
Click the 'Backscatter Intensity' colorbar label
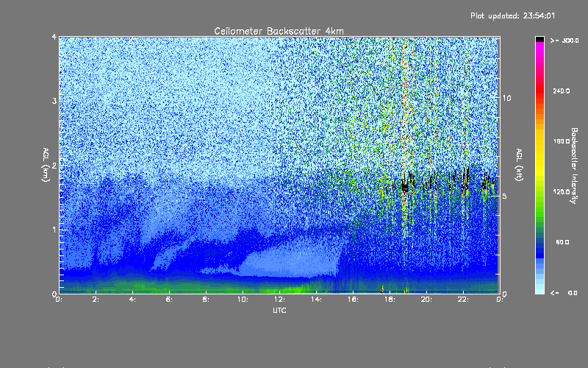[x=574, y=166]
